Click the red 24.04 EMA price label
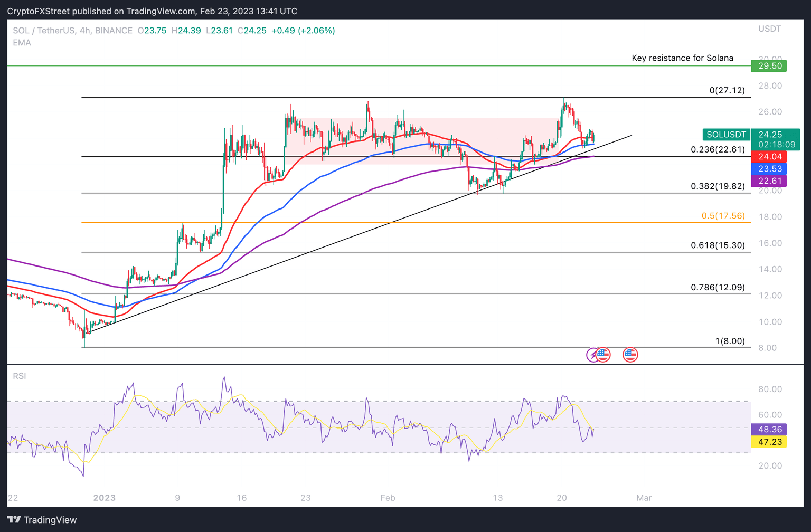Viewport: 811px width, 532px height. coord(769,156)
